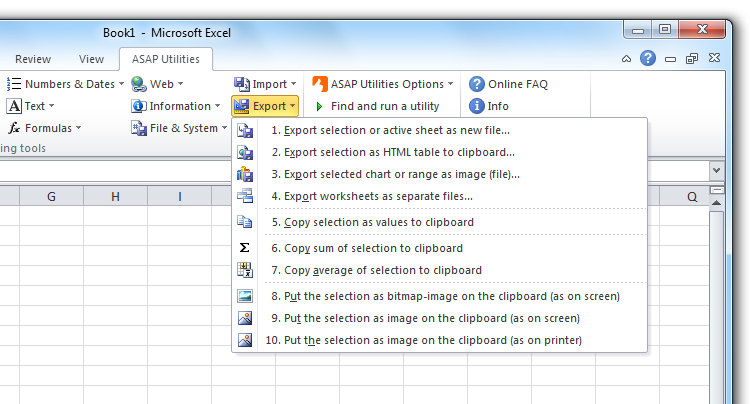Click the Import disk icon
The height and width of the screenshot is (404, 750).
click(x=242, y=84)
